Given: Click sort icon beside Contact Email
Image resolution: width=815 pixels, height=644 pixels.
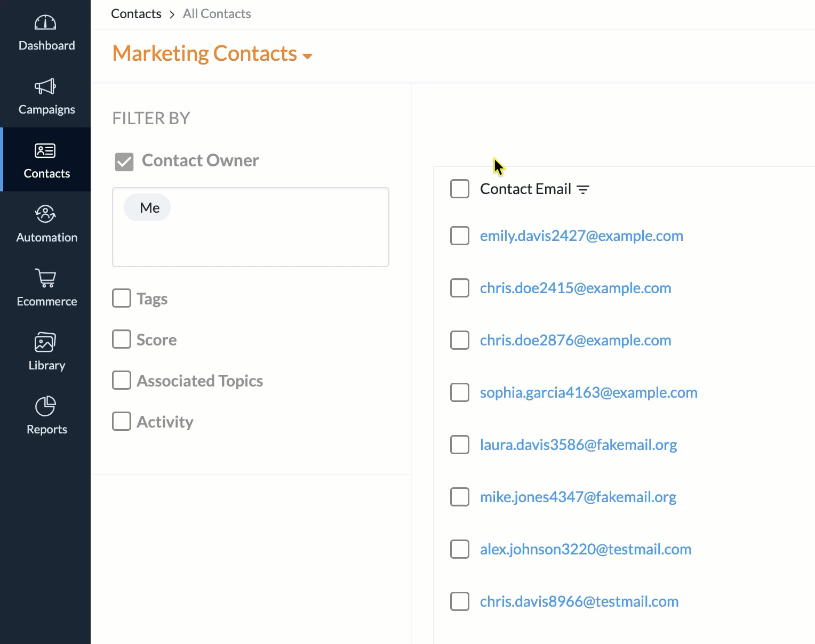Looking at the screenshot, I should [x=583, y=190].
